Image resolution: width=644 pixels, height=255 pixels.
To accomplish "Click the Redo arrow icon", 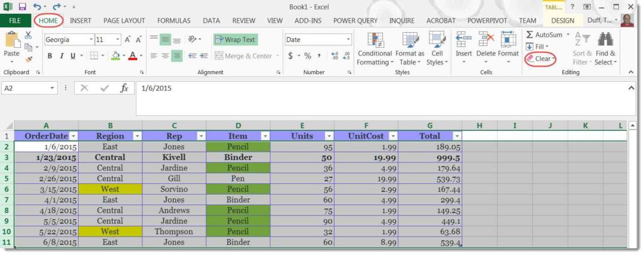I will click(57, 6).
